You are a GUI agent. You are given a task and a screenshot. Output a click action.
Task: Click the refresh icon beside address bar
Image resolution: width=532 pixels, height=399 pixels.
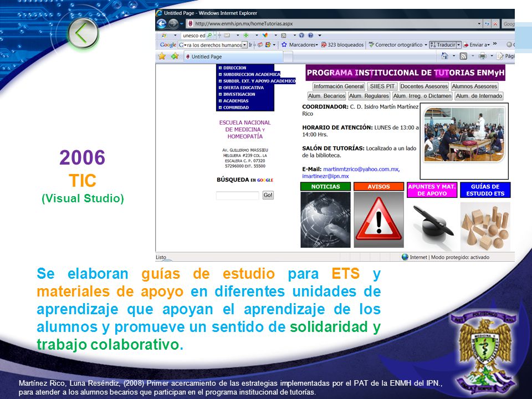pyautogui.click(x=487, y=24)
